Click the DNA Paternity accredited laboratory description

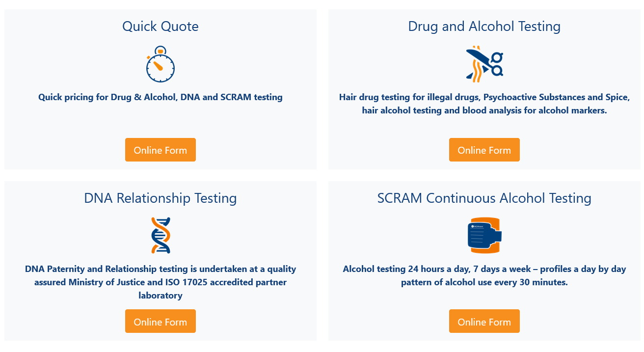pos(161,282)
